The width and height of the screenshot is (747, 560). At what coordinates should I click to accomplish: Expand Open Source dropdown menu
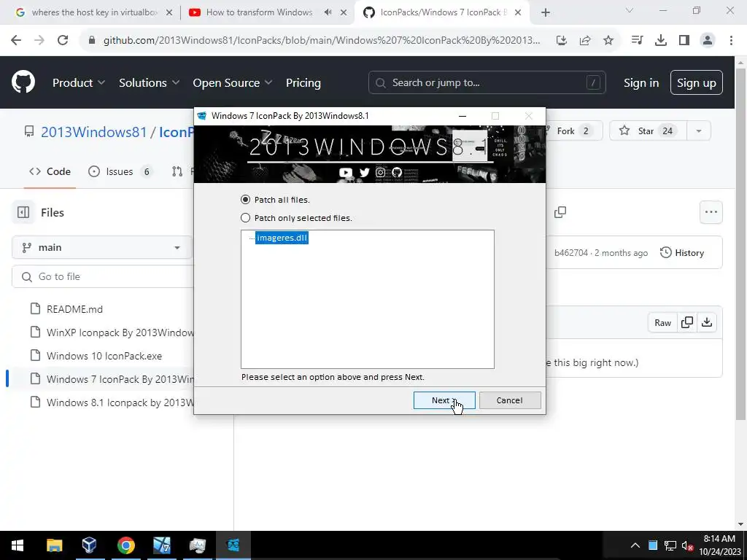pos(233,82)
